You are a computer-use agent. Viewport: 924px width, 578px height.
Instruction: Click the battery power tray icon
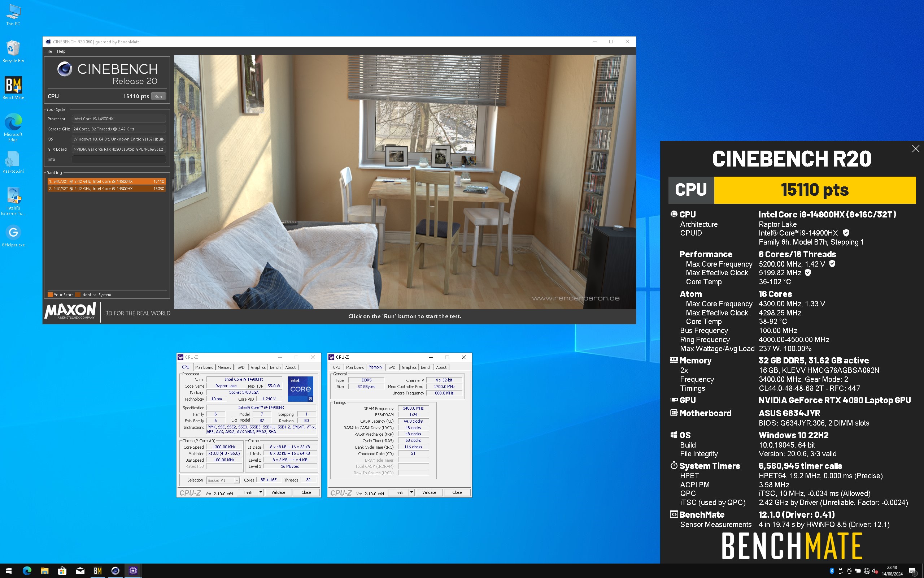[x=858, y=571]
